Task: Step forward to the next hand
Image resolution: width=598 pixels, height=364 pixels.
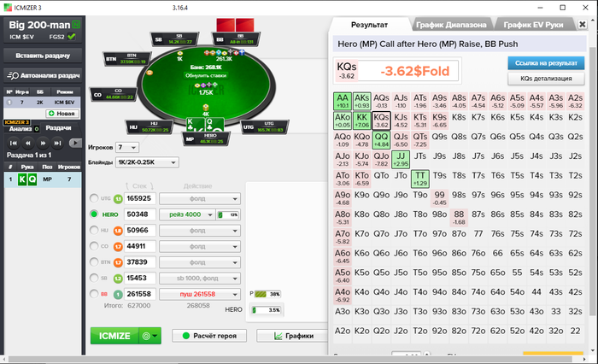Action: [x=43, y=143]
